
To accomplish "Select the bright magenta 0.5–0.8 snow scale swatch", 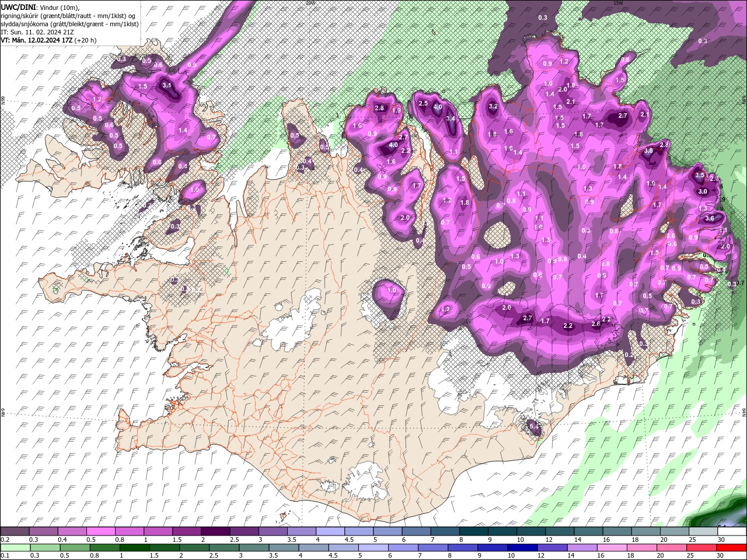I will [100, 531].
